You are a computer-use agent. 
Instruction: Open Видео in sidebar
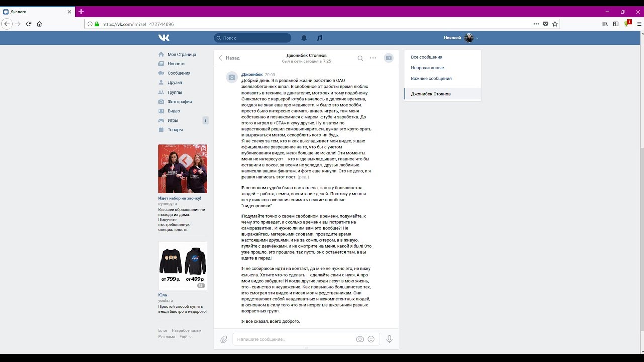(x=174, y=111)
